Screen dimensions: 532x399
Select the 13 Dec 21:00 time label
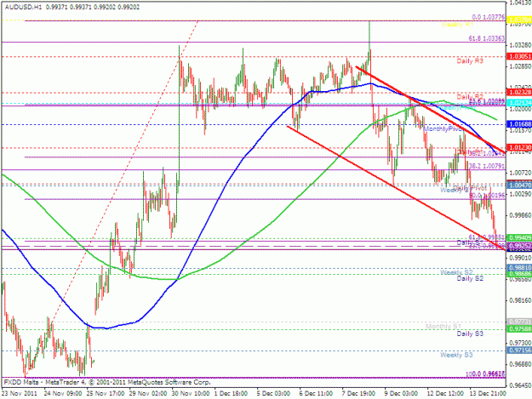[x=487, y=393]
